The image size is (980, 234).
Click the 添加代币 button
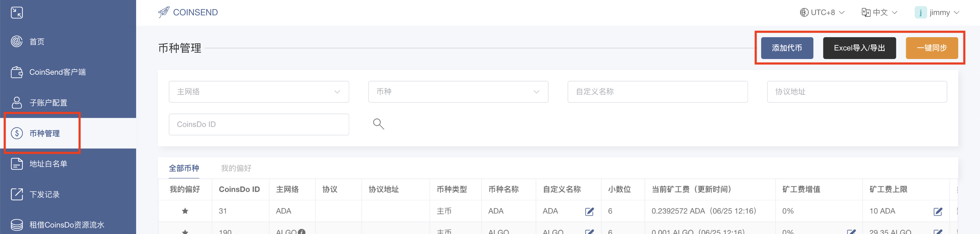(786, 48)
